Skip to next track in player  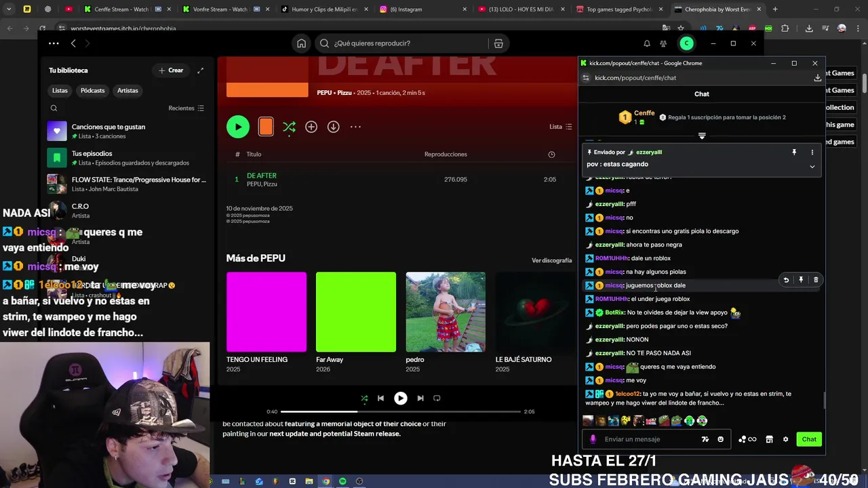(420, 399)
